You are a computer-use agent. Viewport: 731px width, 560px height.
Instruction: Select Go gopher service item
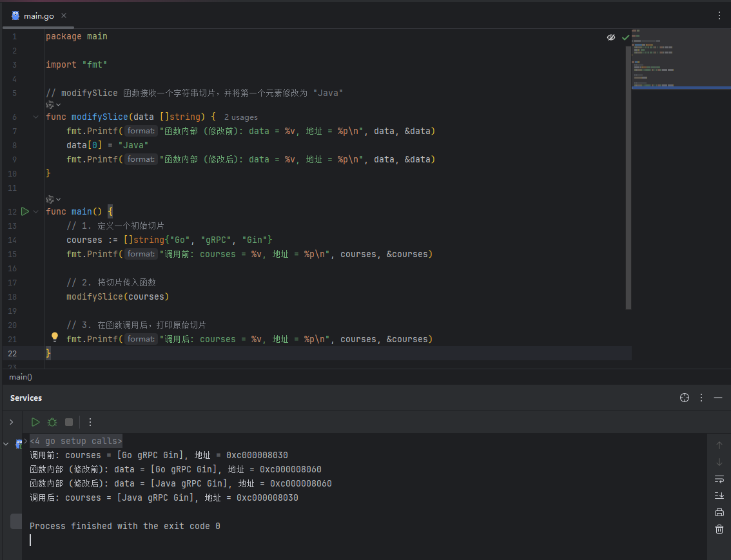click(19, 444)
